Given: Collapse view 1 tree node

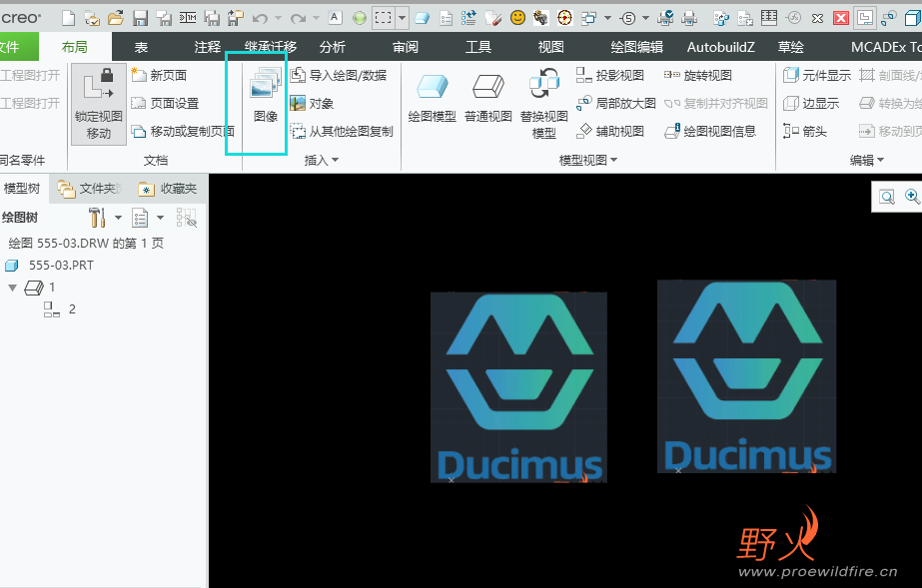Looking at the screenshot, I should point(12,288).
